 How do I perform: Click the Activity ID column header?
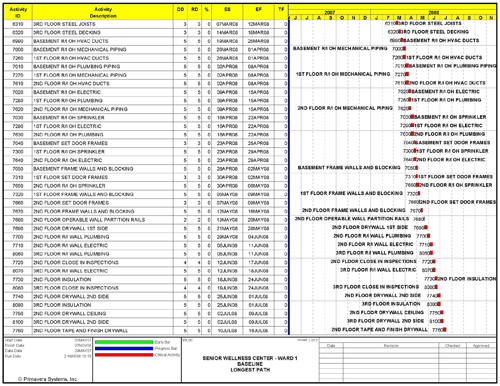pyautogui.click(x=18, y=12)
